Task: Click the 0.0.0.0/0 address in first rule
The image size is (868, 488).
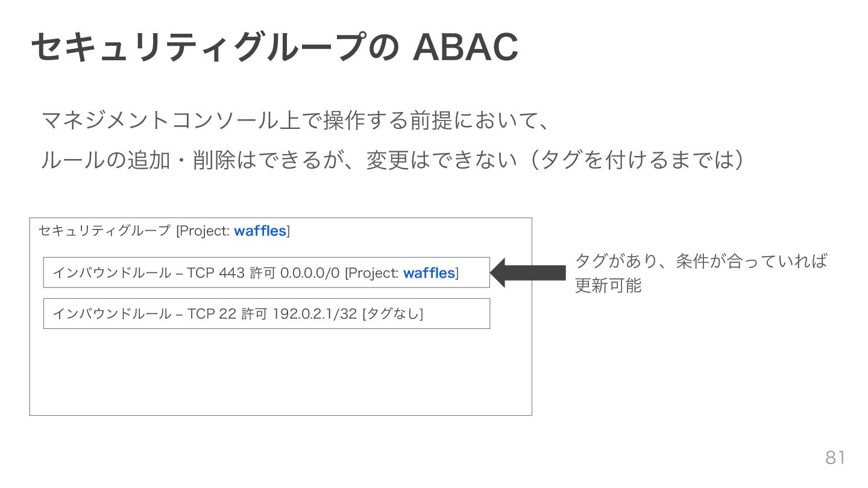Action: coord(310,273)
